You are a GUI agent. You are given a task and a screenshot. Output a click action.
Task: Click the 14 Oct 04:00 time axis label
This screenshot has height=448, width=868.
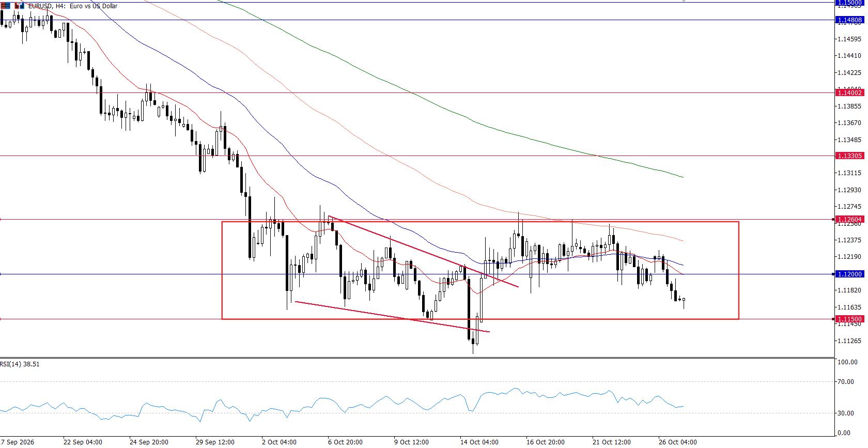[x=479, y=442]
